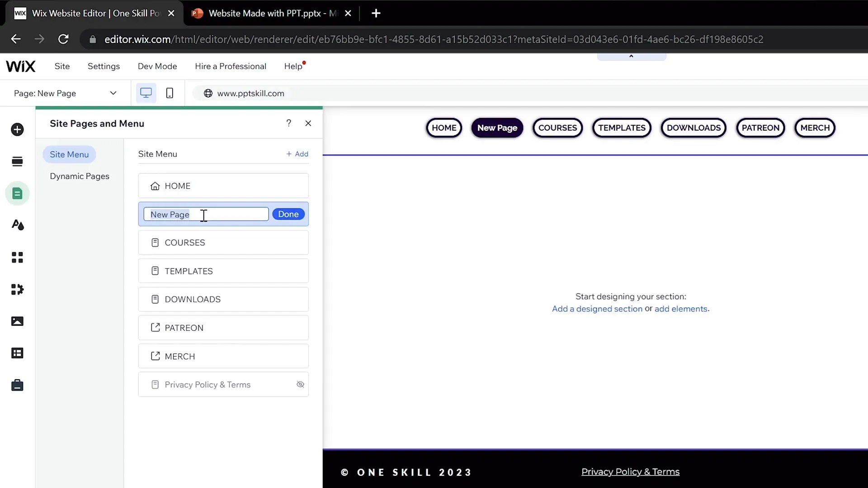Click the home icon on HOME page row

pyautogui.click(x=155, y=186)
